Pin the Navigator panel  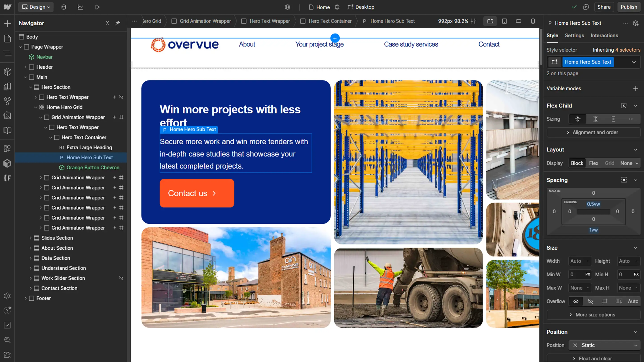[x=117, y=23]
